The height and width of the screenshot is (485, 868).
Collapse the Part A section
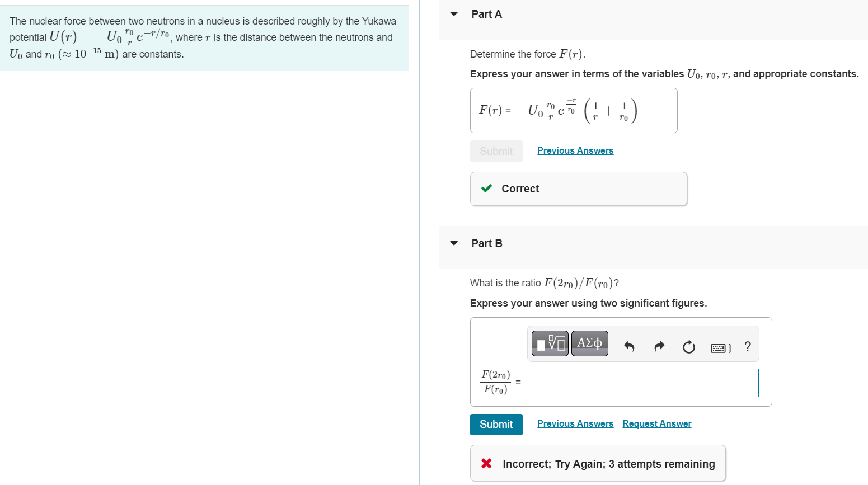pos(453,13)
